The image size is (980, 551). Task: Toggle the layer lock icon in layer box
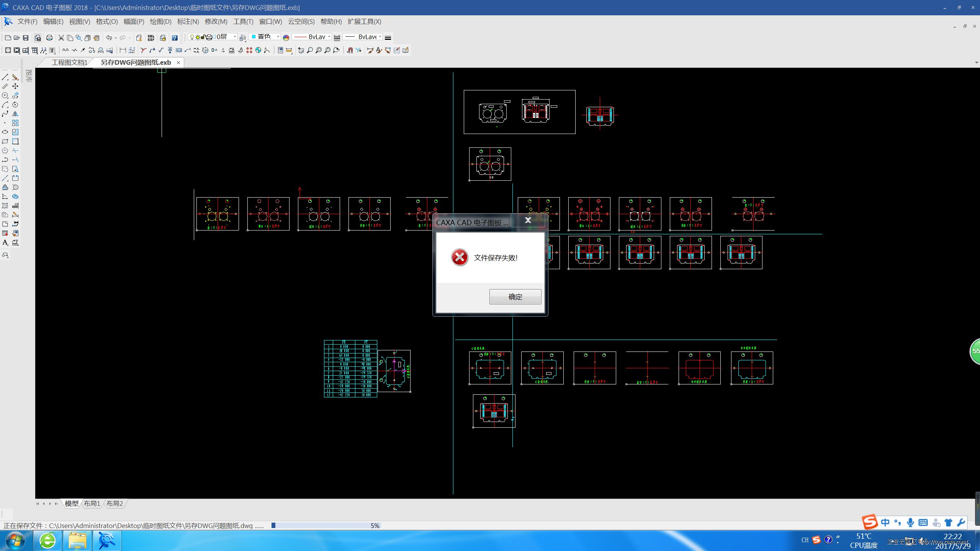pos(204,37)
